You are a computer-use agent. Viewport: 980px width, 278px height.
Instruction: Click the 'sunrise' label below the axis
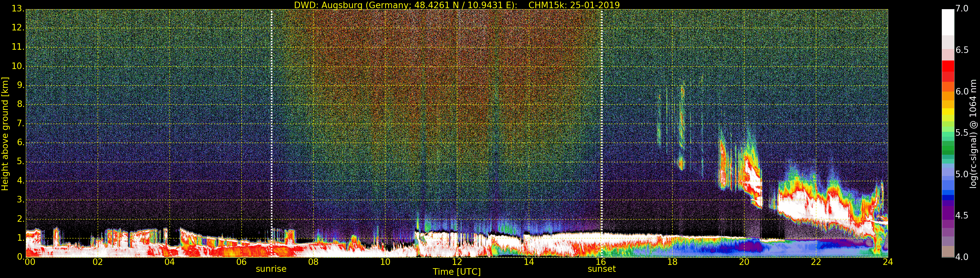coord(271,269)
